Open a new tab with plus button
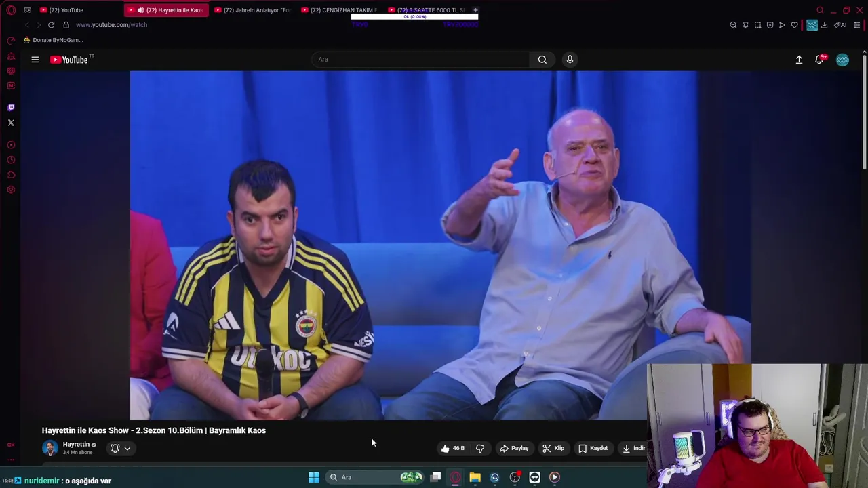Viewport: 868px width, 488px height. 475,10
